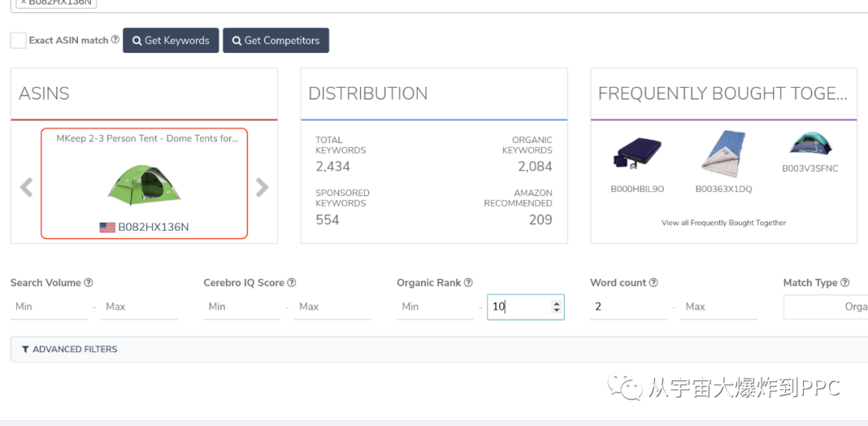The width and height of the screenshot is (868, 426).
Task: Click Organic Rank info icon
Action: [x=469, y=283]
